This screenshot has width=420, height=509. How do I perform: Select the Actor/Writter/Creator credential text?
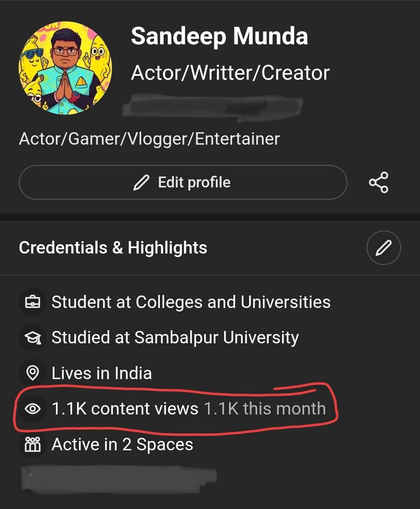[230, 73]
